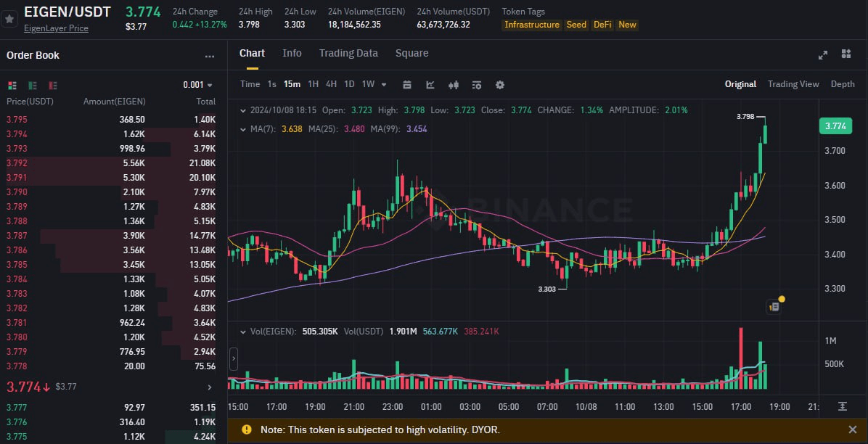Click the Infrastructure token tag
Image resolution: width=868 pixels, height=444 pixels.
pyautogui.click(x=532, y=25)
